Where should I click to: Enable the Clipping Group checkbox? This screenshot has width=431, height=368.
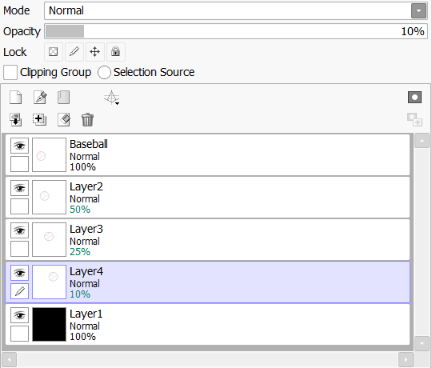click(10, 72)
